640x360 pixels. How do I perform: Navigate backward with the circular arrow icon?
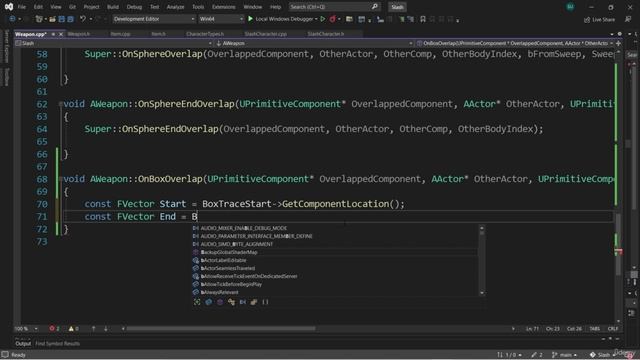click(12, 19)
